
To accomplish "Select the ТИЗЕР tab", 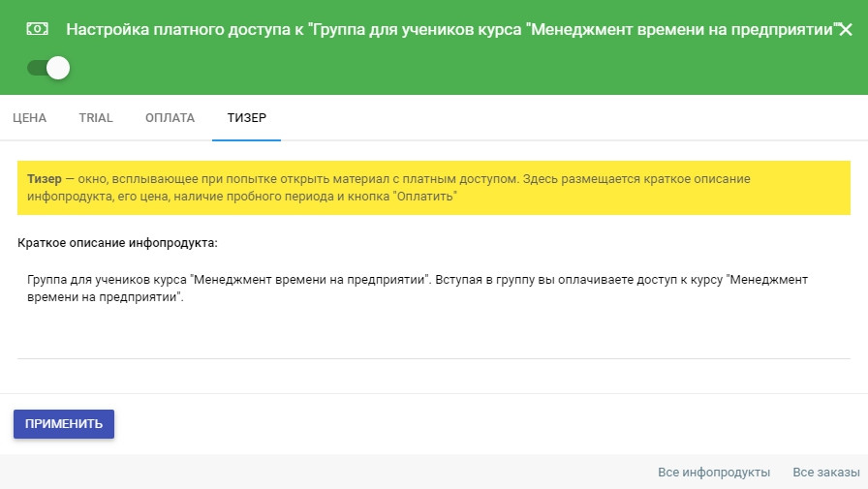I will tap(246, 118).
